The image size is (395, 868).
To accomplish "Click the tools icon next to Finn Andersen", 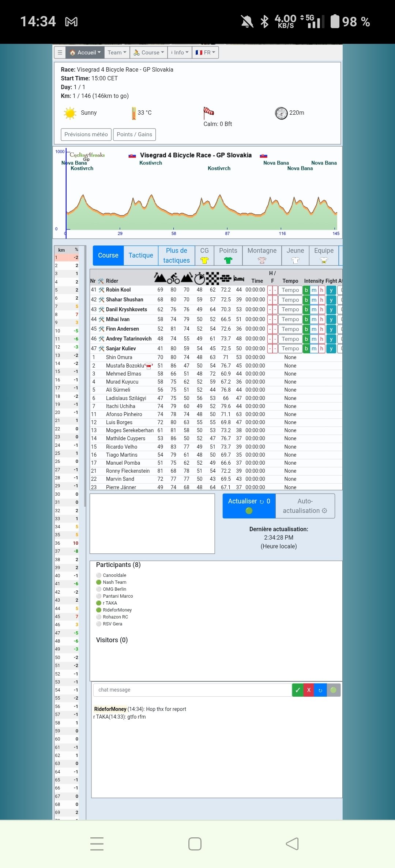I will 101,329.
